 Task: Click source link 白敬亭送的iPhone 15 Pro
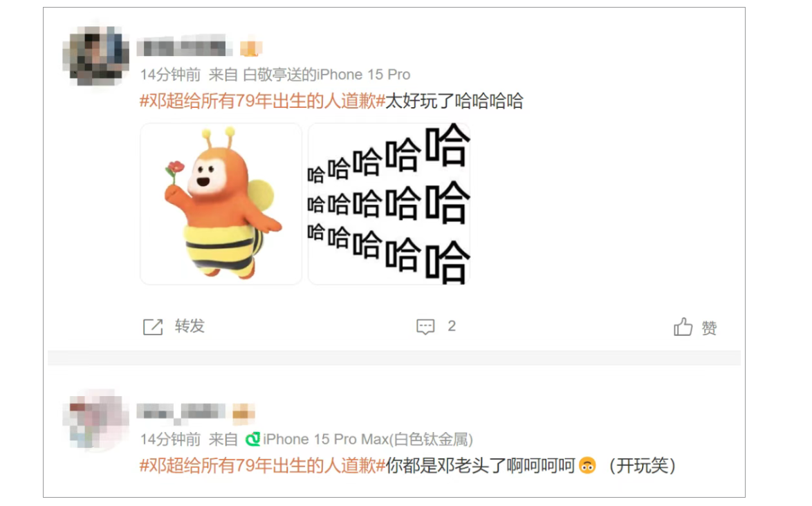pos(326,75)
